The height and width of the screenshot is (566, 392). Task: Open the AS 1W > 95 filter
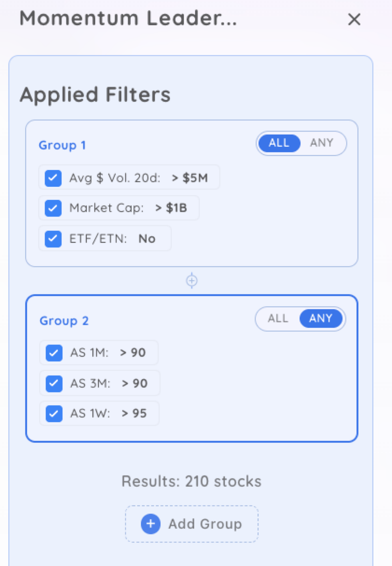(x=99, y=413)
